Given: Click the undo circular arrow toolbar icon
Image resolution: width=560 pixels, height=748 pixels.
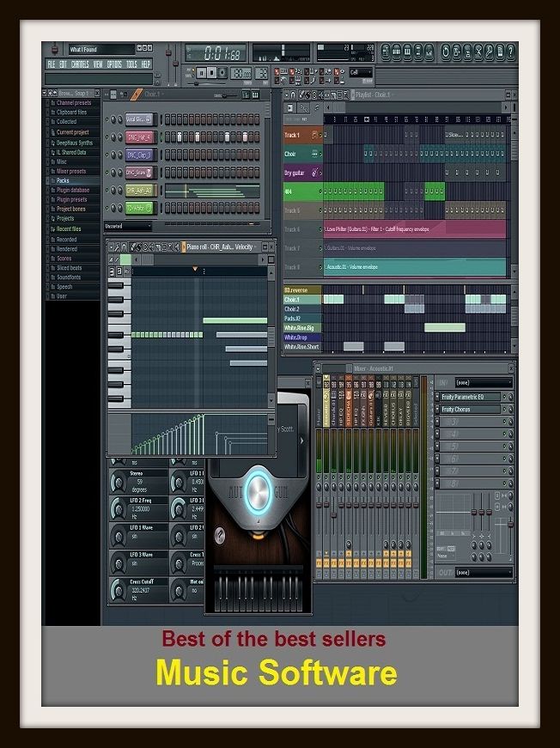Looking at the screenshot, I should click(x=446, y=52).
